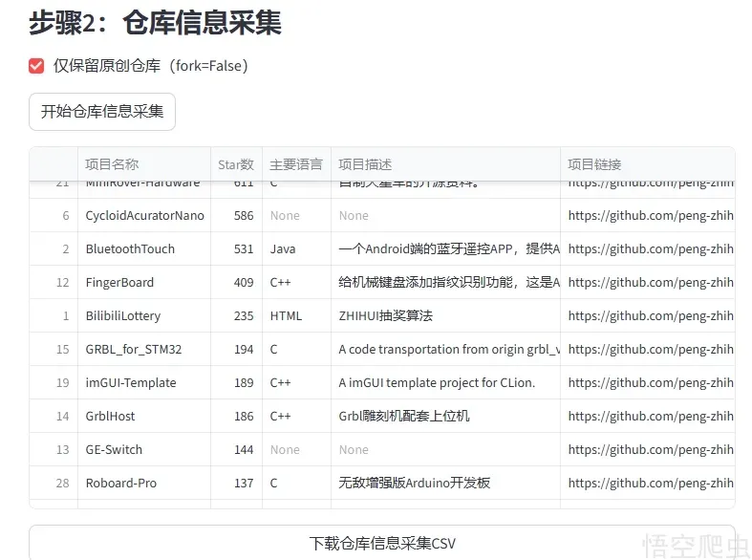
Task: Select the Roboard-Pro project name cell
Action: pos(144,483)
